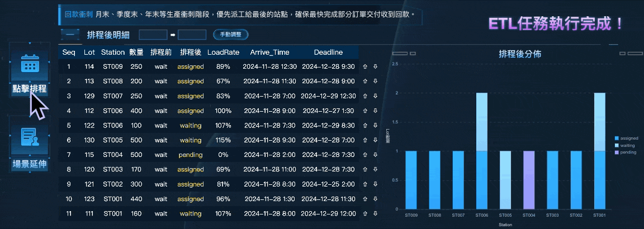Click the 回款衝刺 label in banner
Image resolution: width=644 pixels, height=229 pixels.
[79, 14]
